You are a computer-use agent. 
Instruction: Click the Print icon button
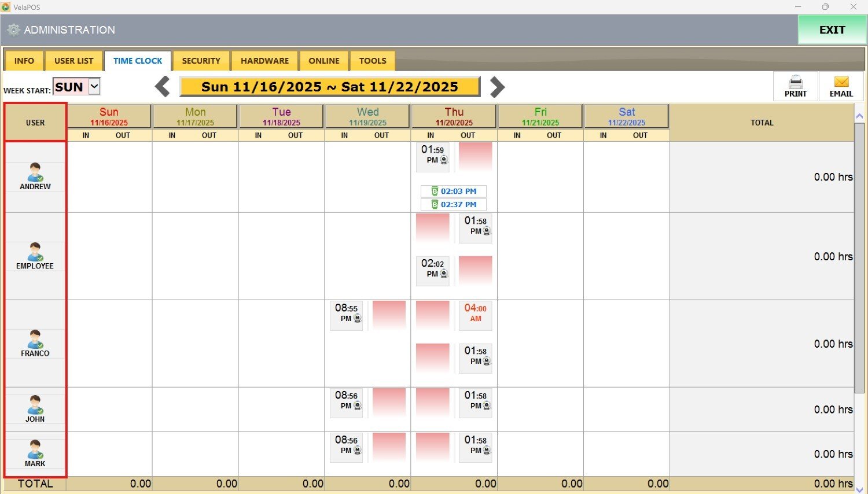click(796, 86)
